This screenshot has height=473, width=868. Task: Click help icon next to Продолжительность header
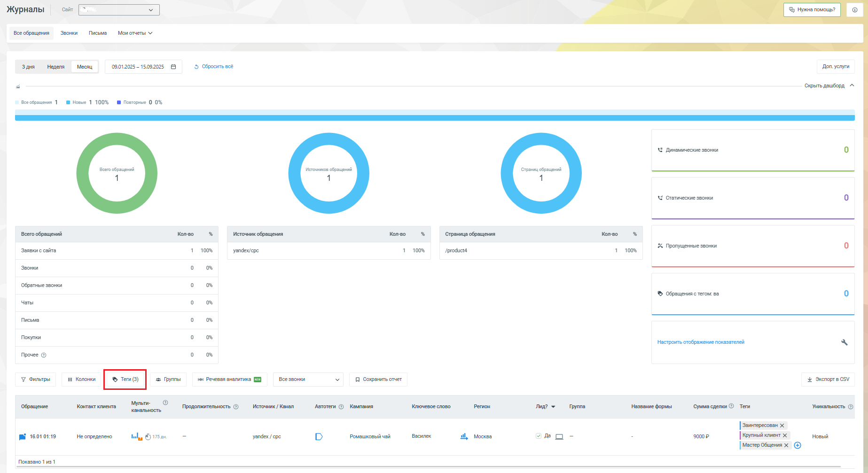236,407
